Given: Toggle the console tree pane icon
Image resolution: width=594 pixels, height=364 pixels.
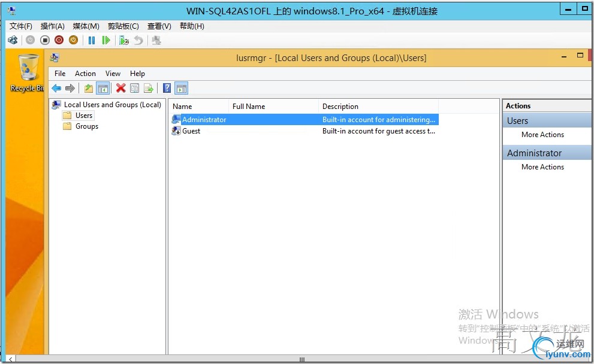Looking at the screenshot, I should pos(102,89).
